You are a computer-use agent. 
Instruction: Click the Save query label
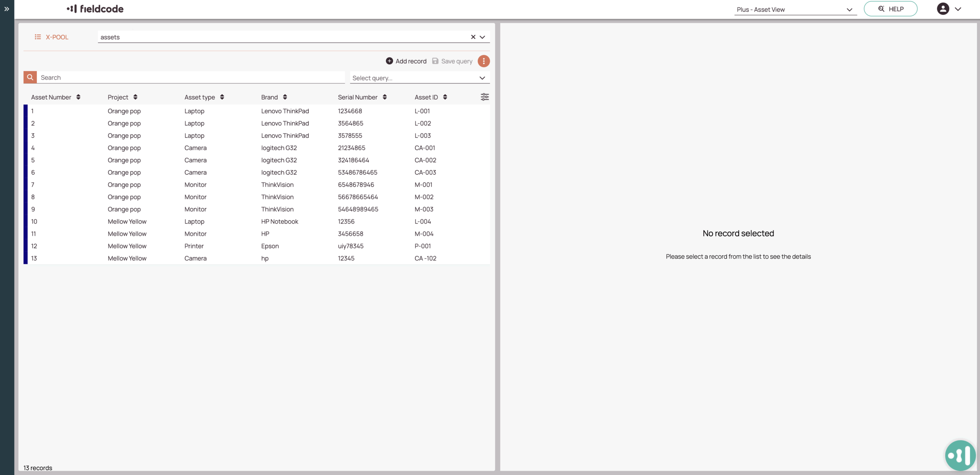tap(457, 61)
